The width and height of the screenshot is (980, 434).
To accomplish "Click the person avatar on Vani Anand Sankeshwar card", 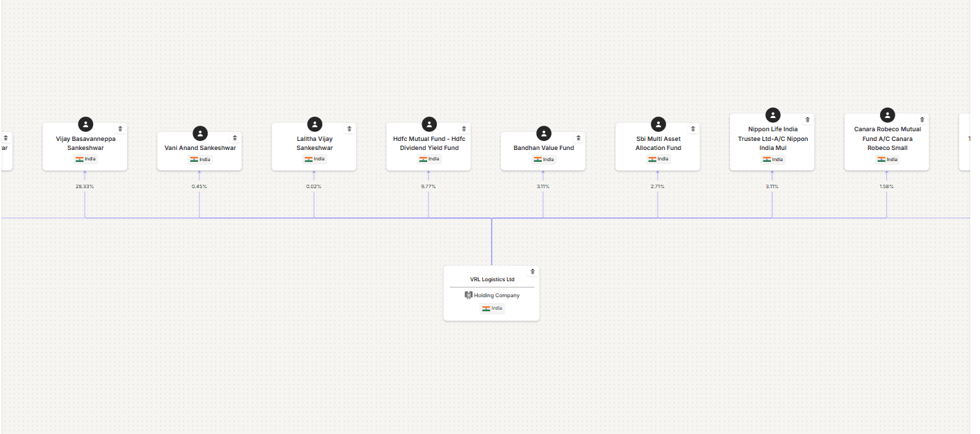I will (x=200, y=133).
